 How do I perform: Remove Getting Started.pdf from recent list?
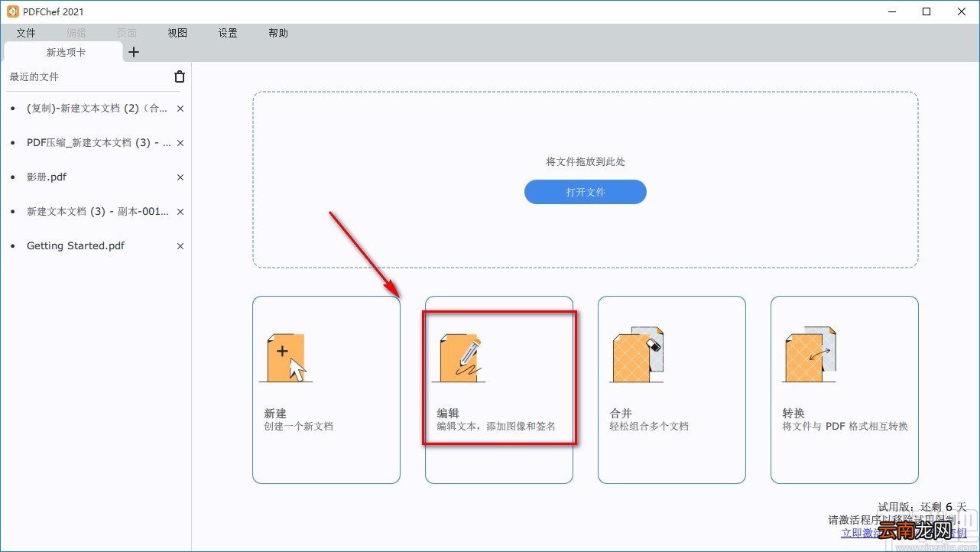click(180, 246)
